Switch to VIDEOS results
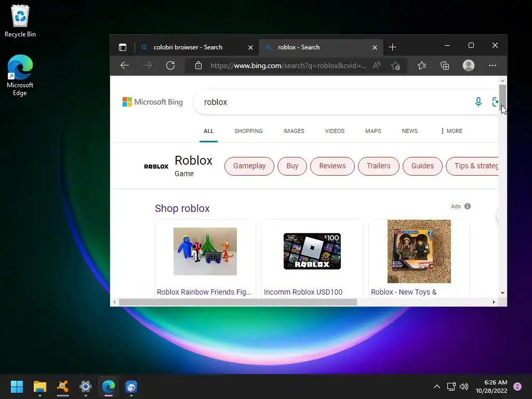532x399 pixels. tap(335, 131)
